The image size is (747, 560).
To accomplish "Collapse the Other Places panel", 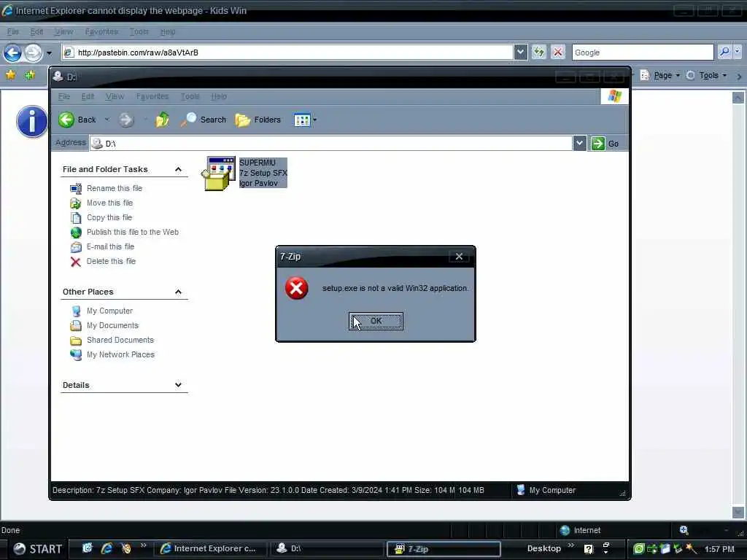I will tap(178, 292).
